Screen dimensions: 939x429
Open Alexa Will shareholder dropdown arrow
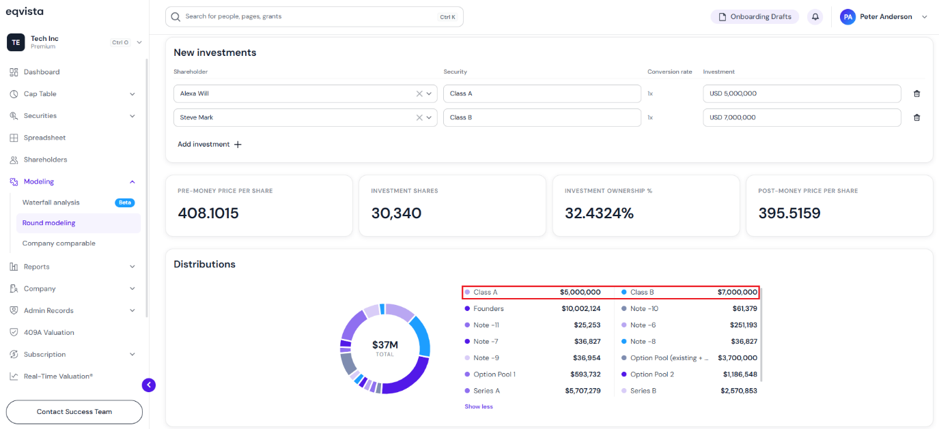coord(429,94)
